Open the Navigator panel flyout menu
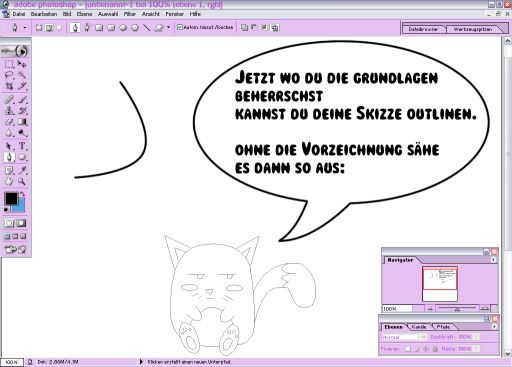Image resolution: width=512 pixels, height=367 pixels. pyautogui.click(x=493, y=260)
